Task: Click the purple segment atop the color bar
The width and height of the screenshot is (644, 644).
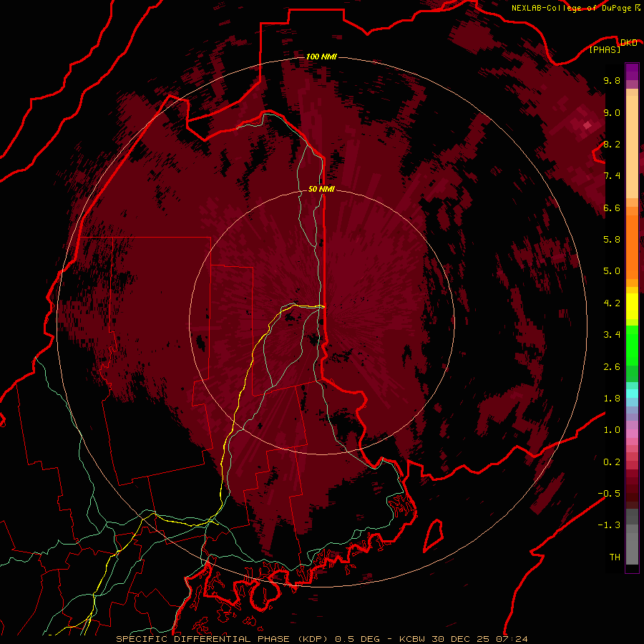Action: pos(632,72)
